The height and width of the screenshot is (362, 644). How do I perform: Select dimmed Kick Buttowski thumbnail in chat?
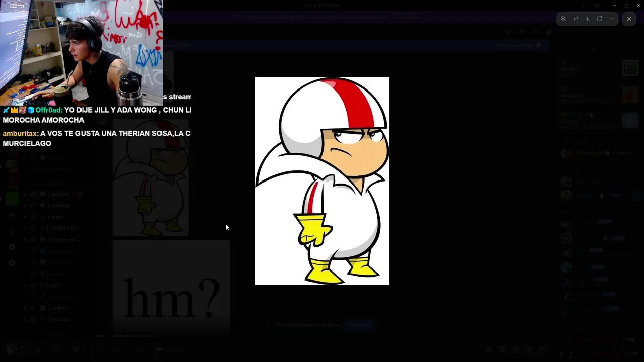click(x=150, y=177)
